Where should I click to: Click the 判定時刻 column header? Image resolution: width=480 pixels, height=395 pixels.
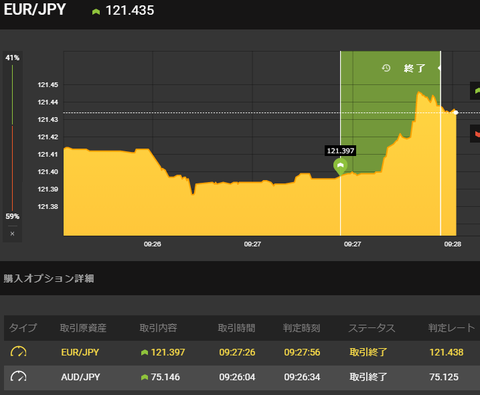(302, 328)
